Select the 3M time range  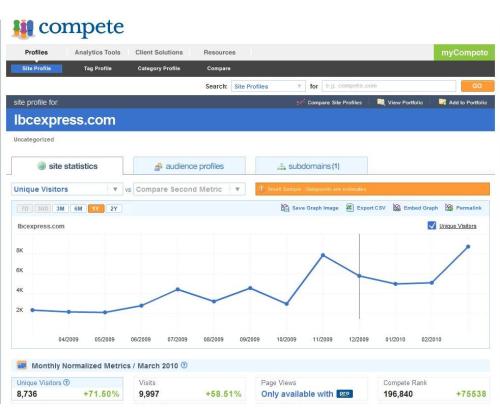pos(60,209)
